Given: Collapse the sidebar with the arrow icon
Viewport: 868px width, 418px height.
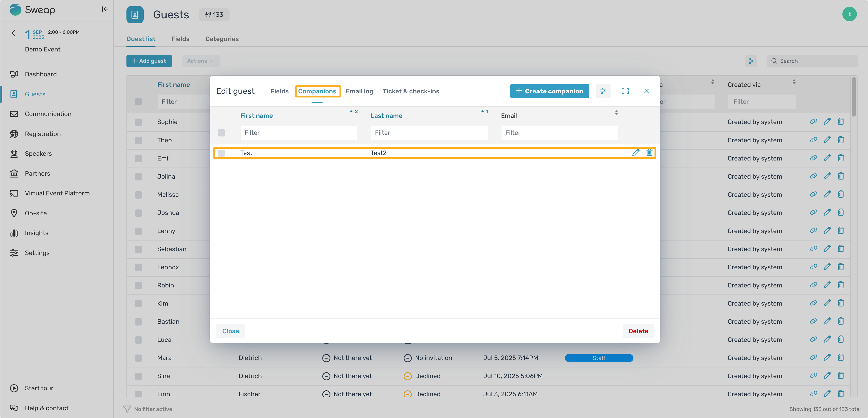Looking at the screenshot, I should (x=105, y=9).
